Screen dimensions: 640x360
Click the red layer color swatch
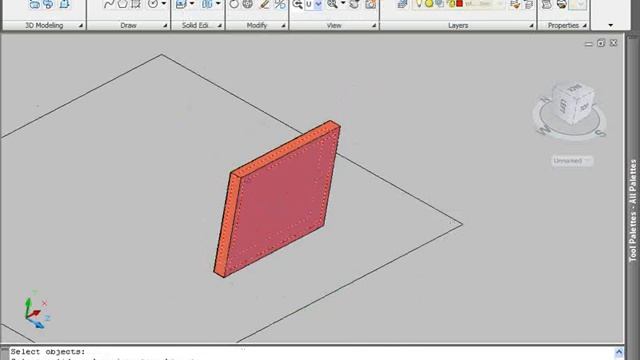[460, 4]
